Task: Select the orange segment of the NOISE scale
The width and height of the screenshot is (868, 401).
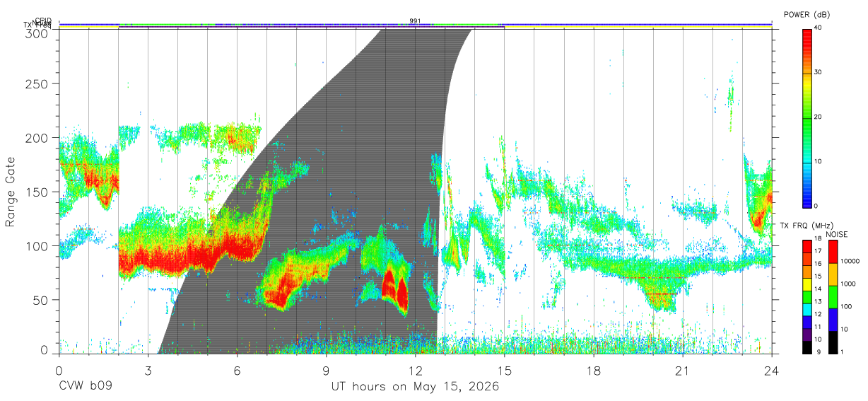Action: click(833, 274)
